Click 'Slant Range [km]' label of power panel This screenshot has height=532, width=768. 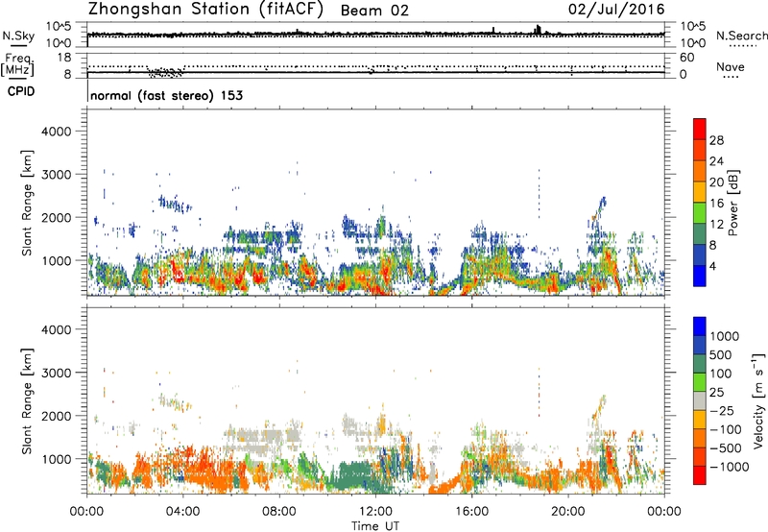click(x=27, y=203)
